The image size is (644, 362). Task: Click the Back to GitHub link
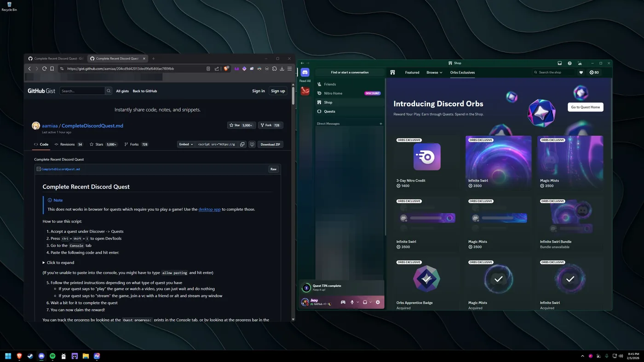(x=145, y=91)
